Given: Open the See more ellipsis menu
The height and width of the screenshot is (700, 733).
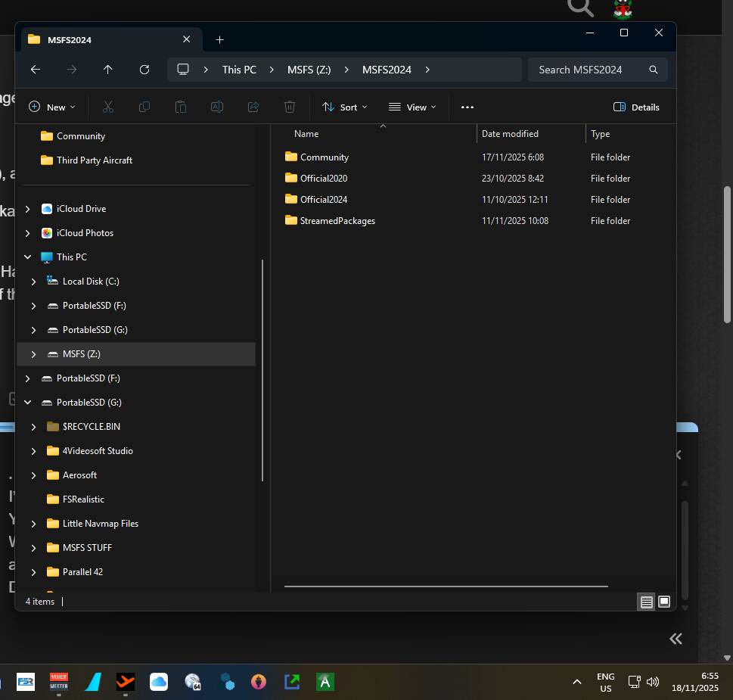Looking at the screenshot, I should [467, 107].
